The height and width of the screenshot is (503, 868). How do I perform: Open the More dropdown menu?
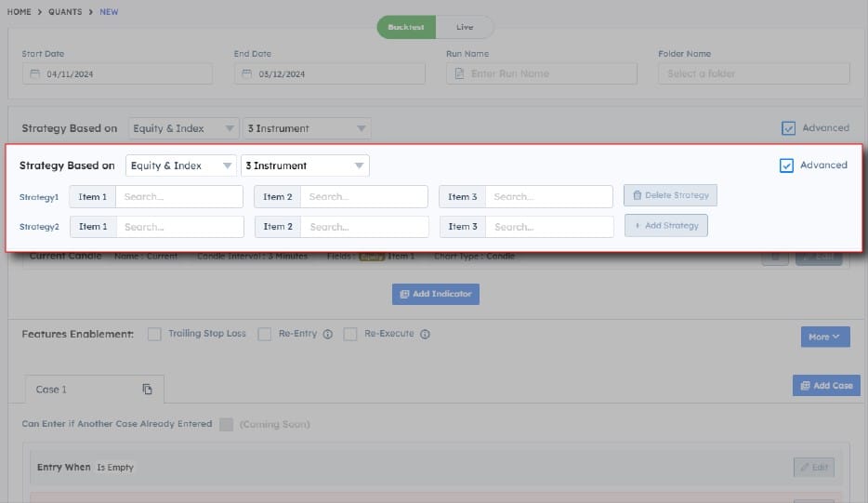click(824, 337)
